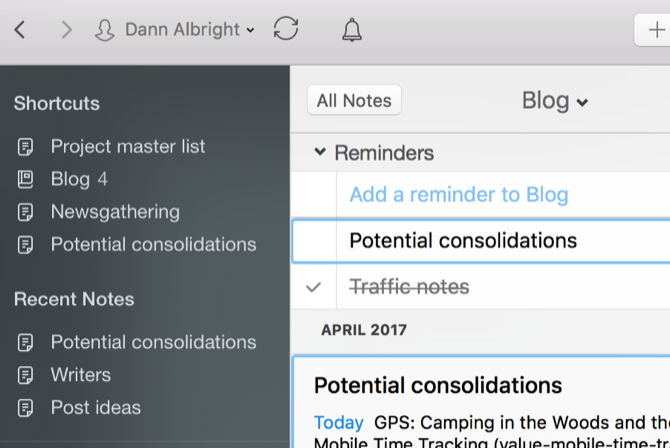Click the forward navigation arrow
Screen dimensions: 670x448
66,30
